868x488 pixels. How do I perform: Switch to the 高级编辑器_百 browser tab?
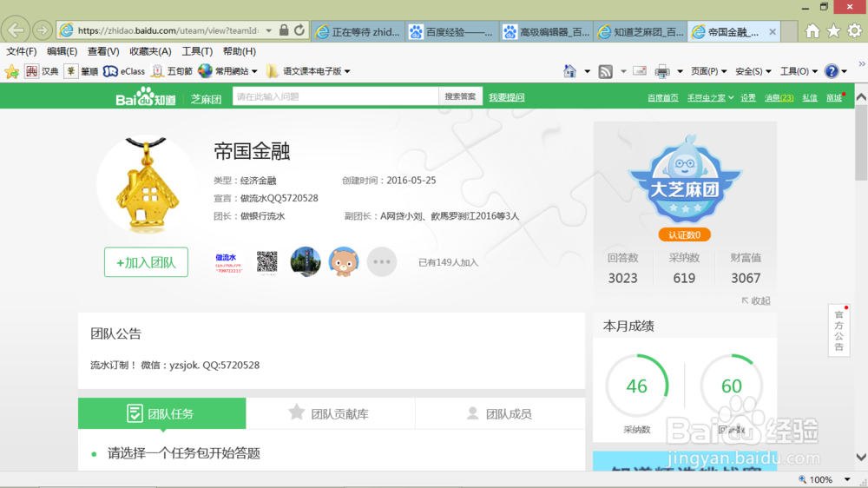(x=546, y=32)
